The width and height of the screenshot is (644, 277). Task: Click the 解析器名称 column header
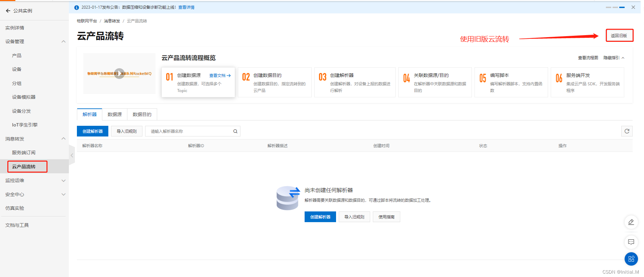point(92,146)
